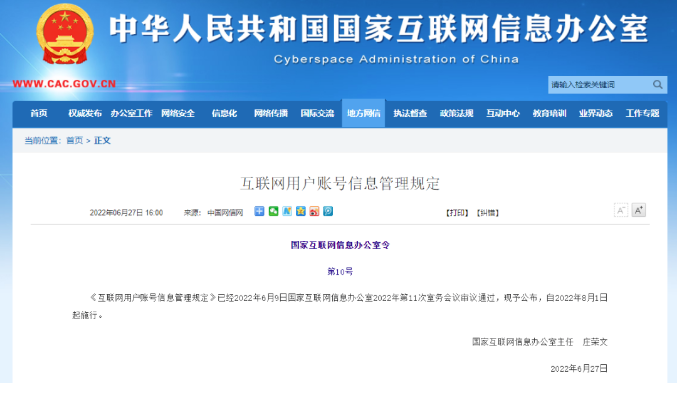Open the 政策法规 navigation tab

[x=456, y=114]
